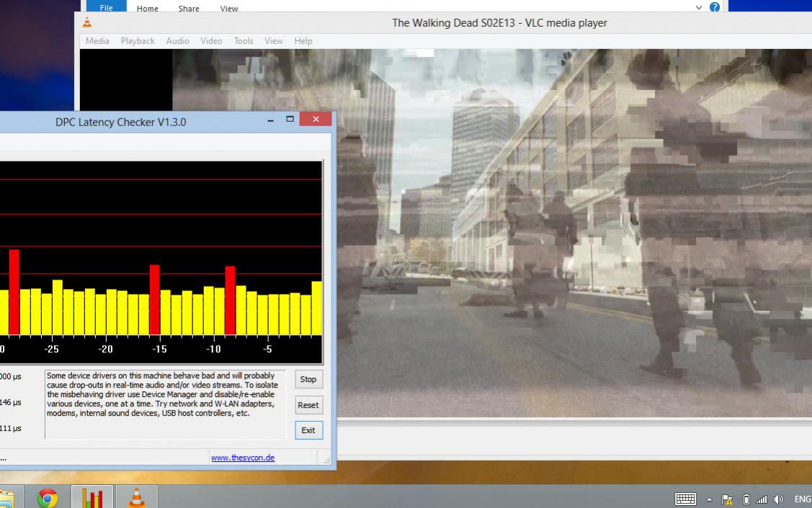The height and width of the screenshot is (508, 812).
Task: Open the Audio menu in VLC
Action: (178, 41)
